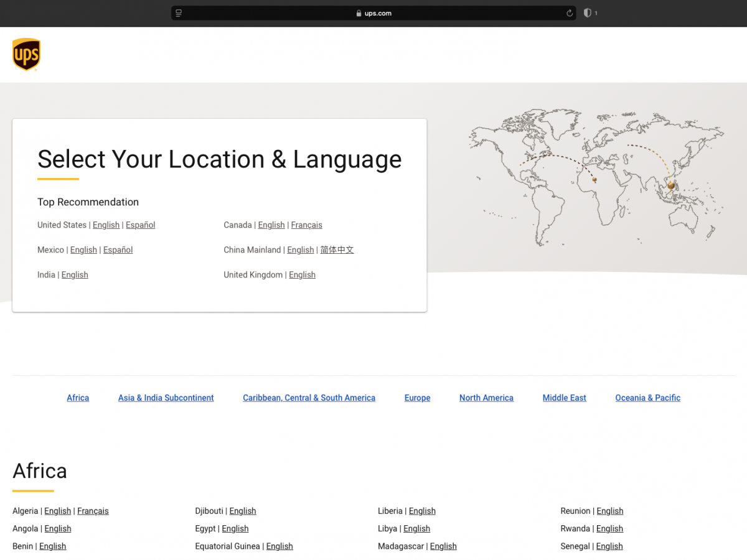The height and width of the screenshot is (560, 747).
Task: Click the reload page icon in address bar
Action: 569,13
